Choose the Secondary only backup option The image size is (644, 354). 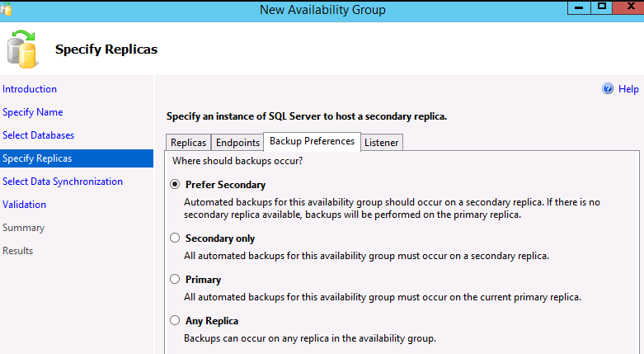[x=174, y=238]
